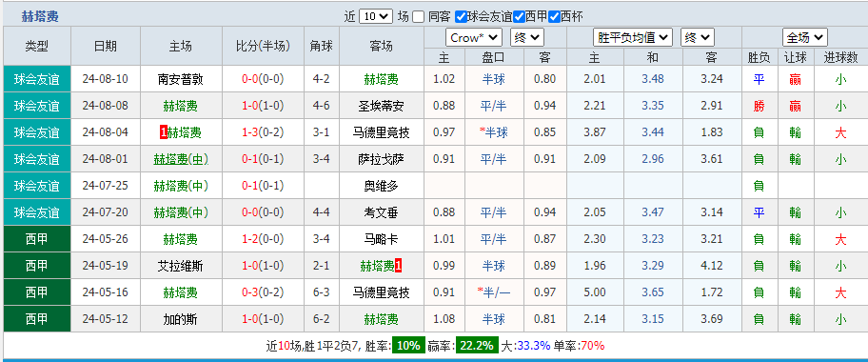
Task: Click the 球会友谊 type cell for 24-08-10
Action: point(37,79)
